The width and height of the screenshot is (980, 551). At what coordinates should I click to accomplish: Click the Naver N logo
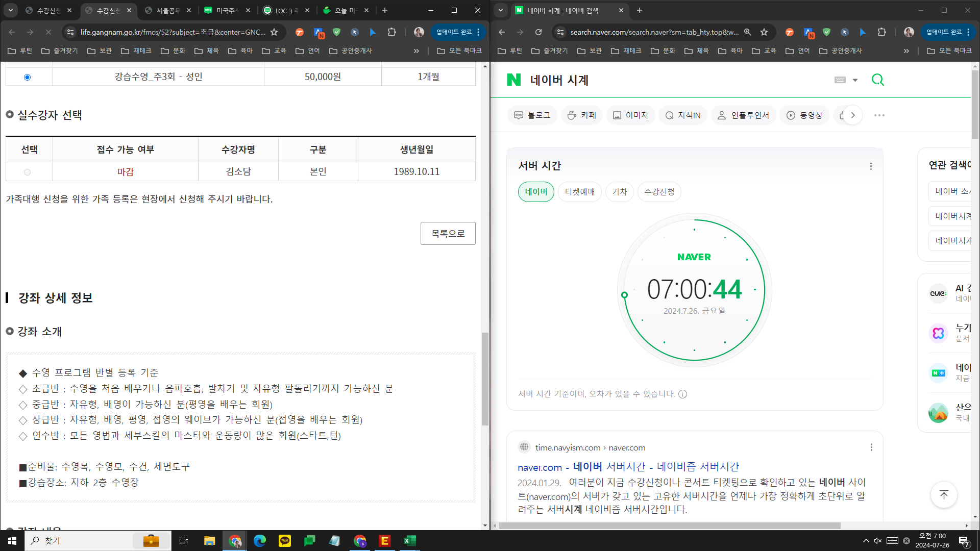(514, 80)
